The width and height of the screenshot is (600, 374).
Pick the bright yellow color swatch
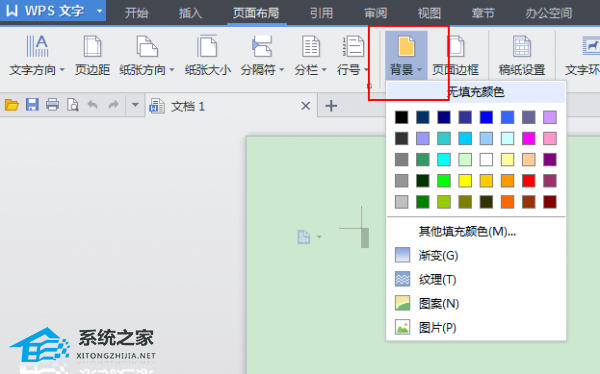pos(465,181)
